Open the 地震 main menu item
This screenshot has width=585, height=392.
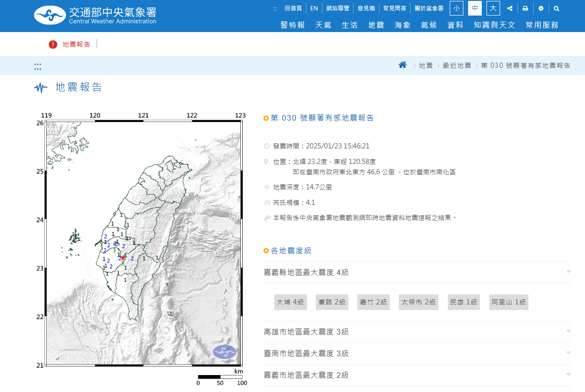[376, 25]
